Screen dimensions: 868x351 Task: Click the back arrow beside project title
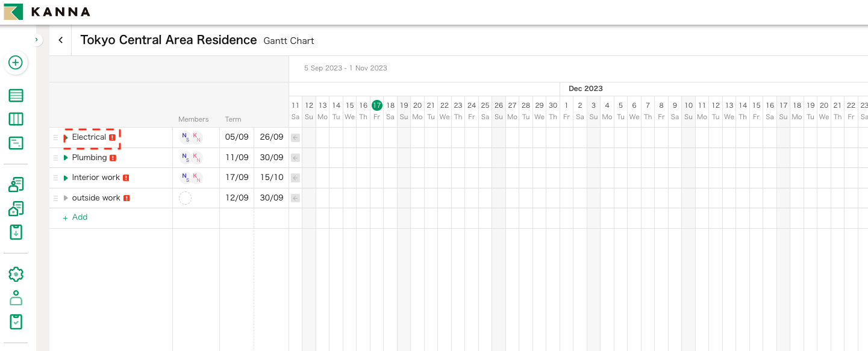point(60,39)
